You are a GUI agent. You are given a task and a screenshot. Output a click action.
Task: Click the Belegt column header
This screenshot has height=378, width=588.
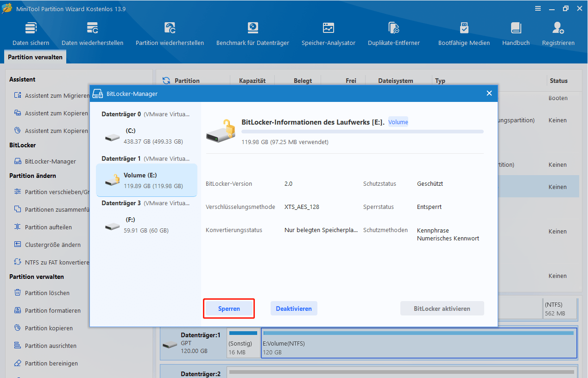coord(303,81)
